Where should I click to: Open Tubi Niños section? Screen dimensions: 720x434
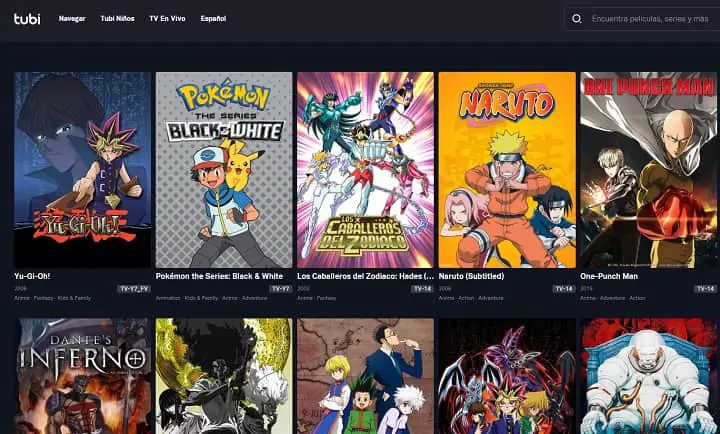(x=118, y=19)
